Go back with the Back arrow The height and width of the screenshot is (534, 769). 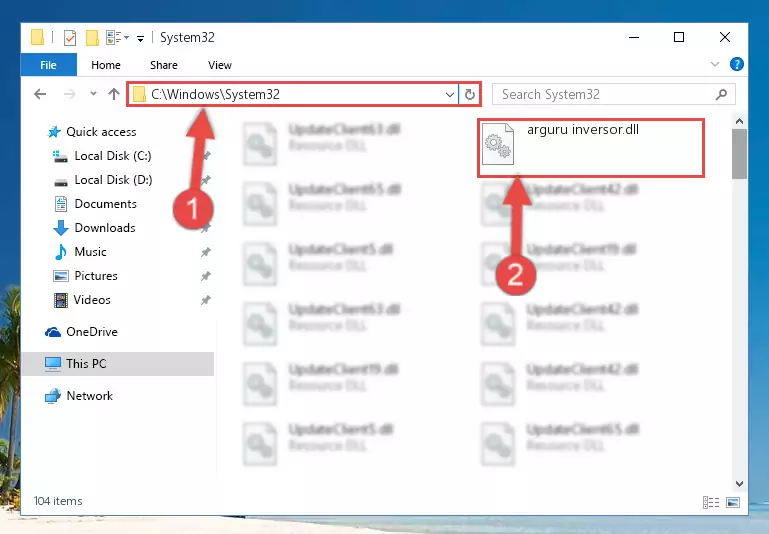point(40,94)
